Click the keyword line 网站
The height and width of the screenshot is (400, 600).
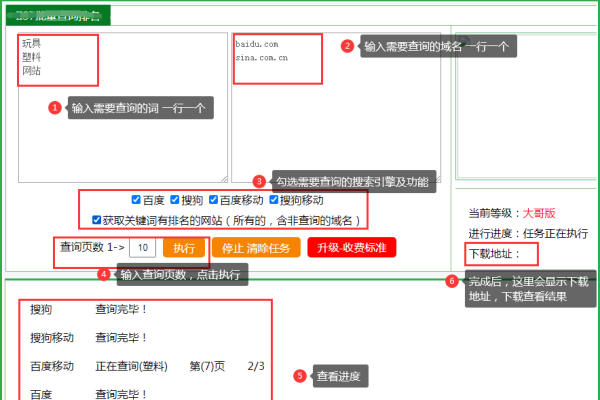[31, 71]
